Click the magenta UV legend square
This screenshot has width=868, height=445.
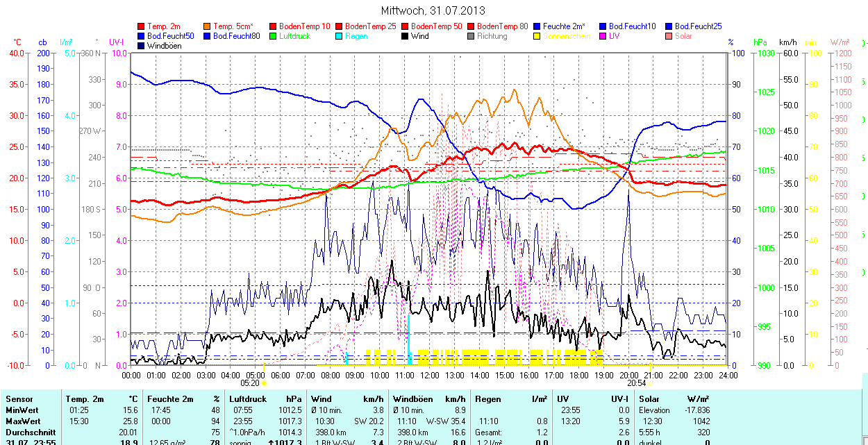[x=603, y=36]
